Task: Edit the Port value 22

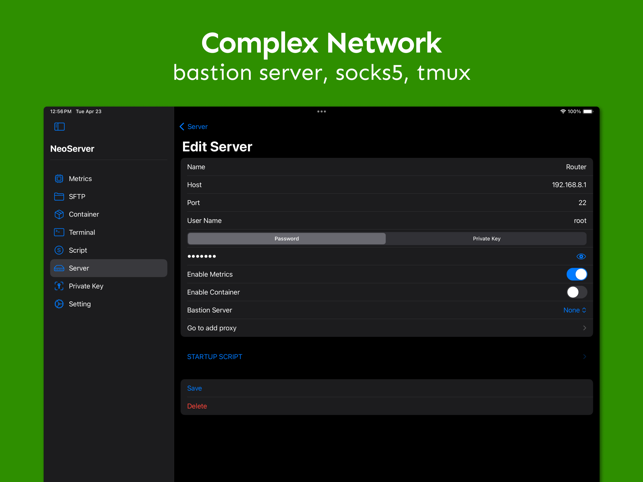Action: tap(582, 203)
